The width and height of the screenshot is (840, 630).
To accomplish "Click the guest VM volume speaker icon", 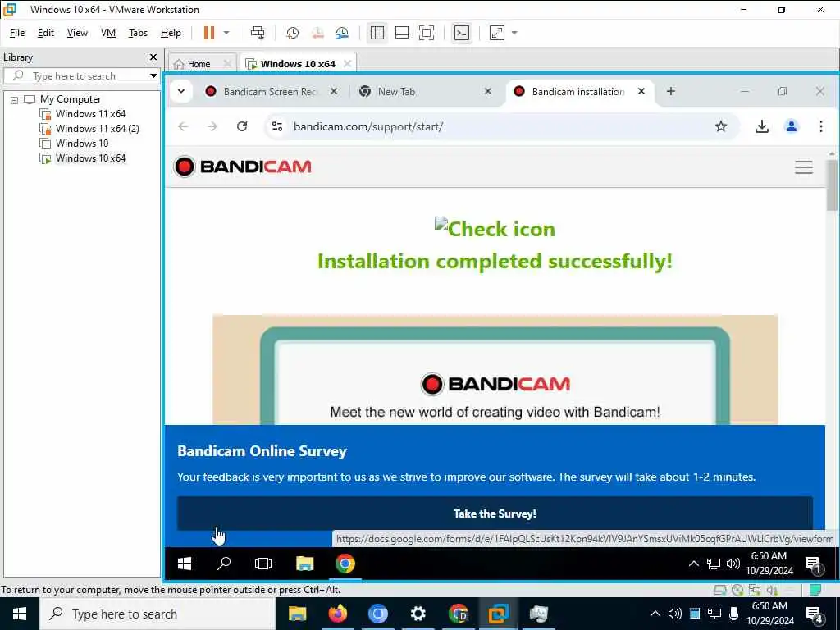I will [733, 564].
